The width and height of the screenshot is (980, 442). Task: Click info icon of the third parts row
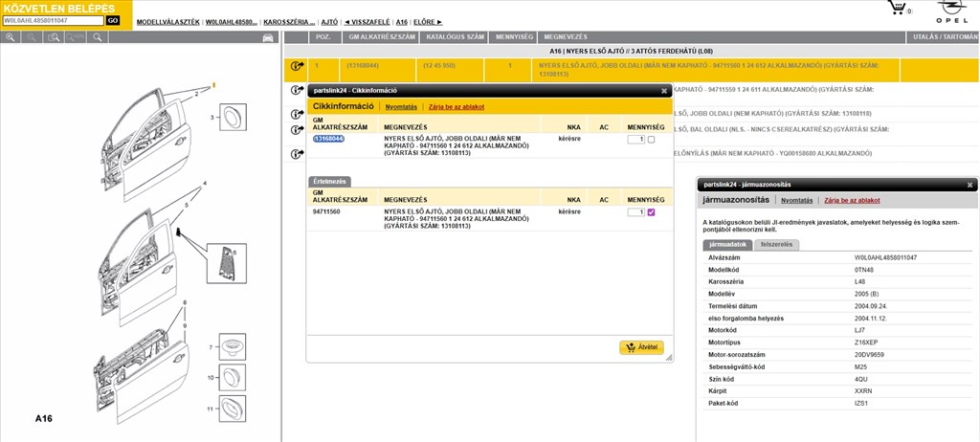297,114
